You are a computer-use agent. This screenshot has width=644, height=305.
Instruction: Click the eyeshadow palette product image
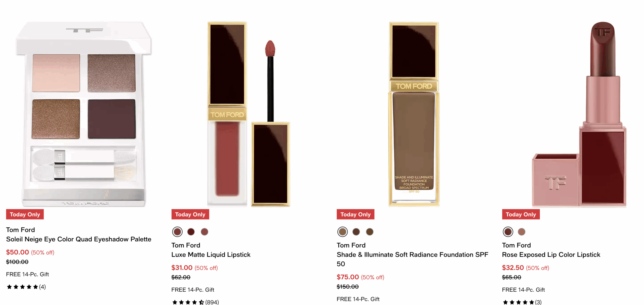(x=84, y=114)
